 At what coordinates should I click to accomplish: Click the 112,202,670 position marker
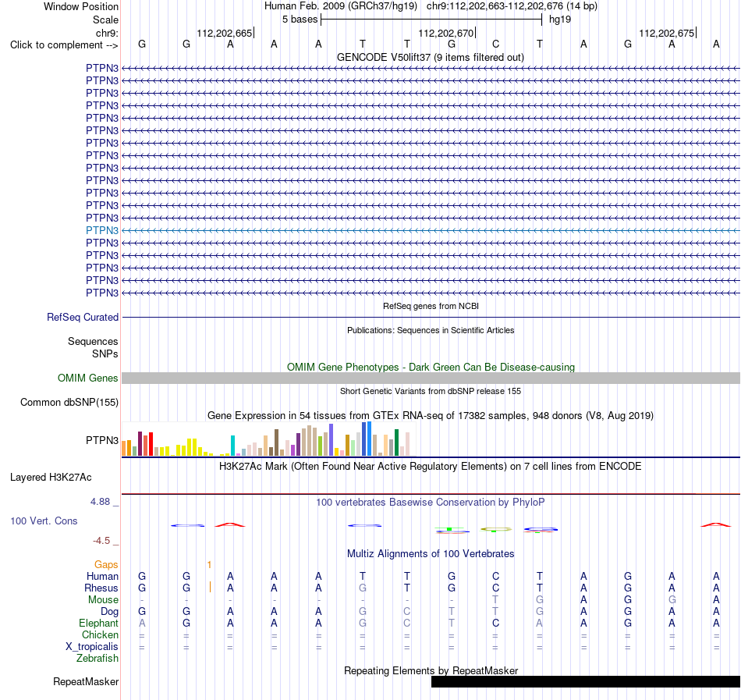point(446,33)
